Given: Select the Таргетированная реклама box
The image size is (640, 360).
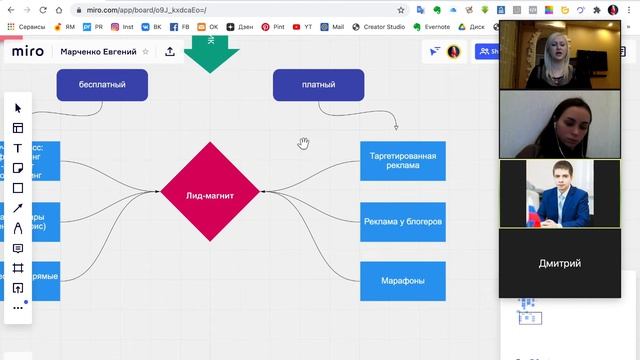Looking at the screenshot, I should coord(403,161).
